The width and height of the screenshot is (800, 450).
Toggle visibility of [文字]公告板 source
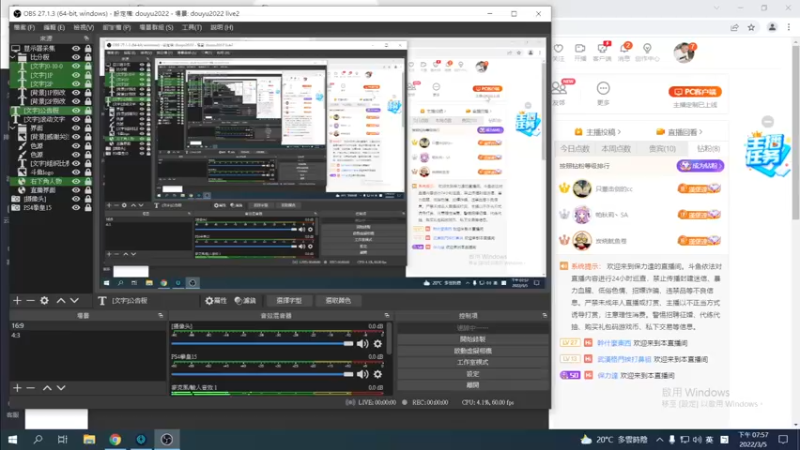tap(76, 110)
